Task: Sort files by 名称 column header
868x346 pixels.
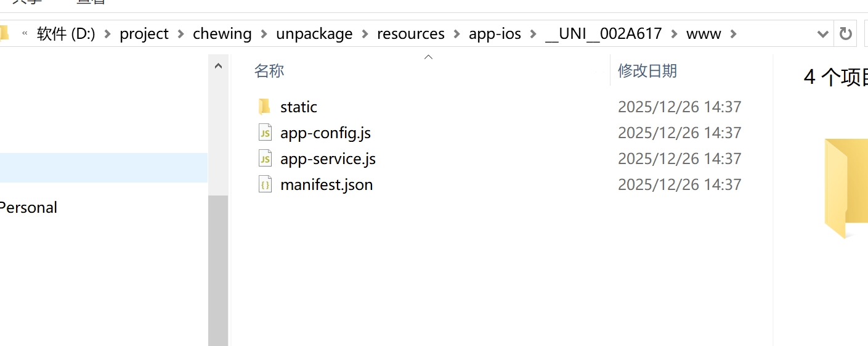Action: click(269, 71)
